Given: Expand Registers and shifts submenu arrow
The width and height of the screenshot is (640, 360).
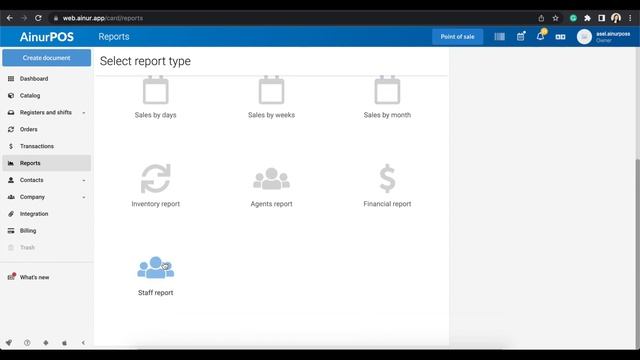Looking at the screenshot, I should point(84,113).
